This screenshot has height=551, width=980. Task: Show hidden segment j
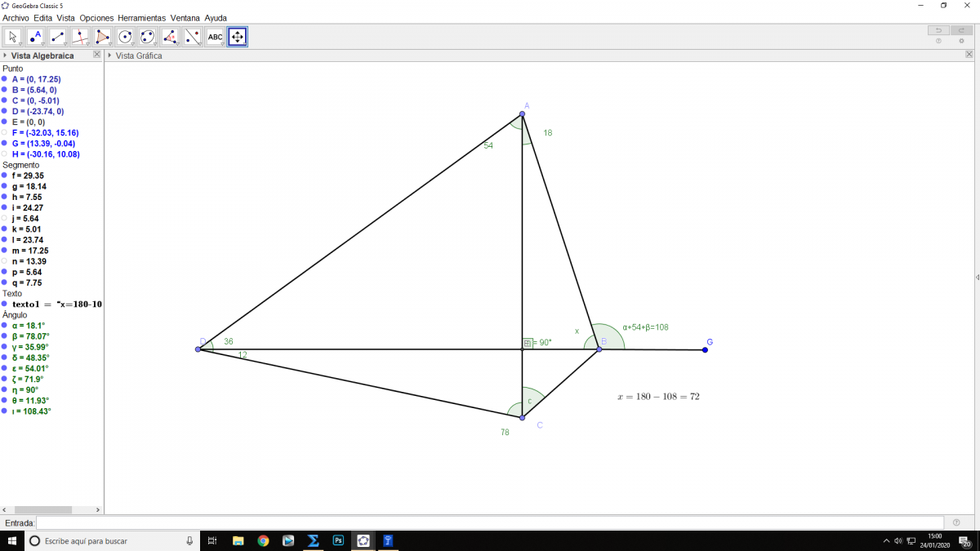click(x=4, y=218)
